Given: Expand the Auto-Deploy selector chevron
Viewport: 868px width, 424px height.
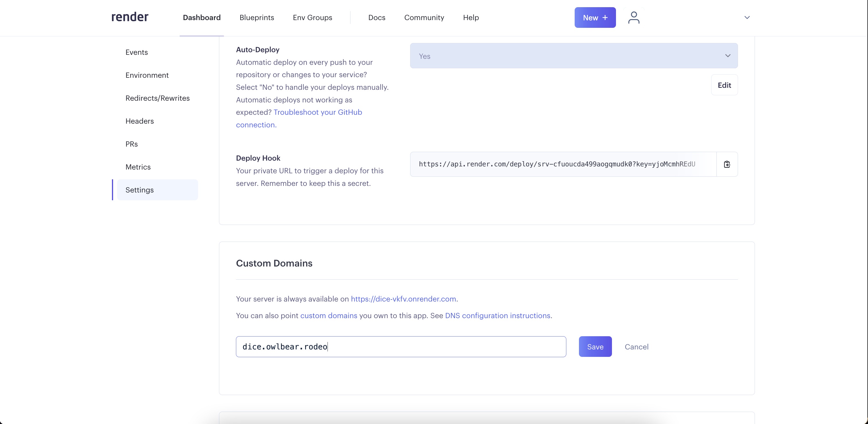Looking at the screenshot, I should pos(727,56).
